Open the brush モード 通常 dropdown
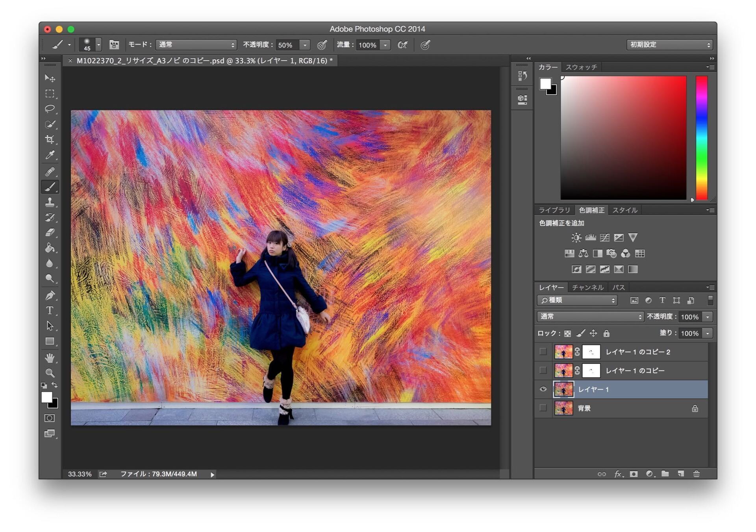 tap(196, 45)
